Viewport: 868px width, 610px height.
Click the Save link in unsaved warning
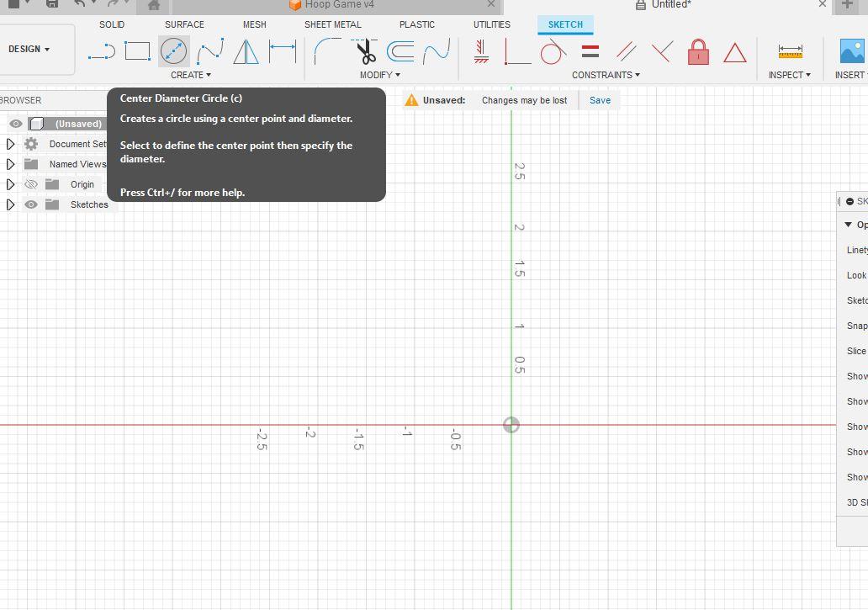tap(600, 100)
